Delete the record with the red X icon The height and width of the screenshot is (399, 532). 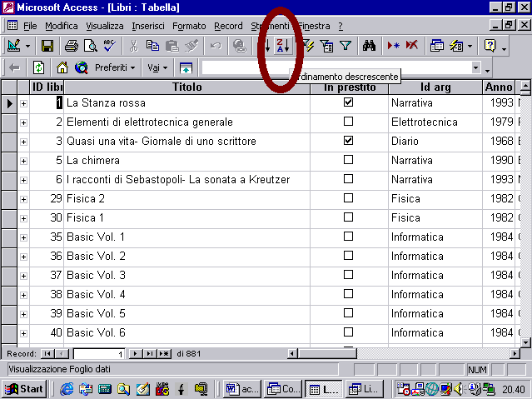pos(412,46)
